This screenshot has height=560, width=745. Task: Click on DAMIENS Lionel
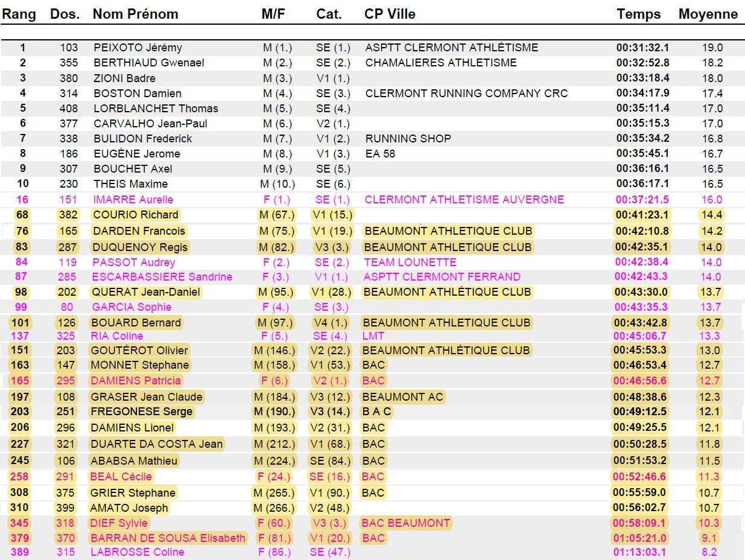pyautogui.click(x=132, y=428)
